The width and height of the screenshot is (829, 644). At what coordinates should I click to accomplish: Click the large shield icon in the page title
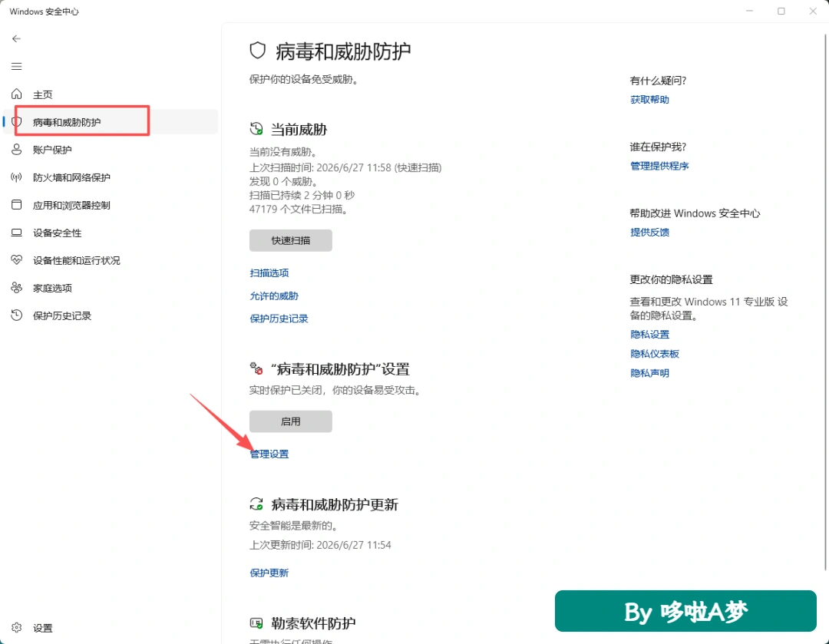click(x=257, y=51)
